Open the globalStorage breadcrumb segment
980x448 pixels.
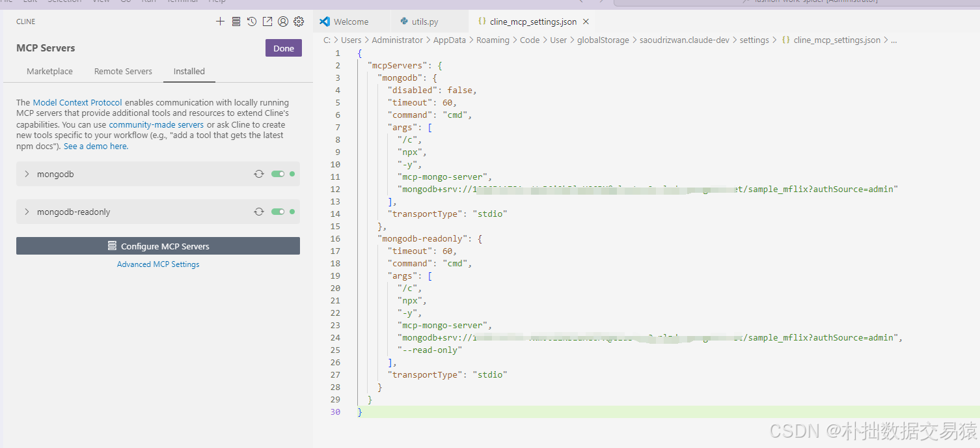pyautogui.click(x=603, y=40)
